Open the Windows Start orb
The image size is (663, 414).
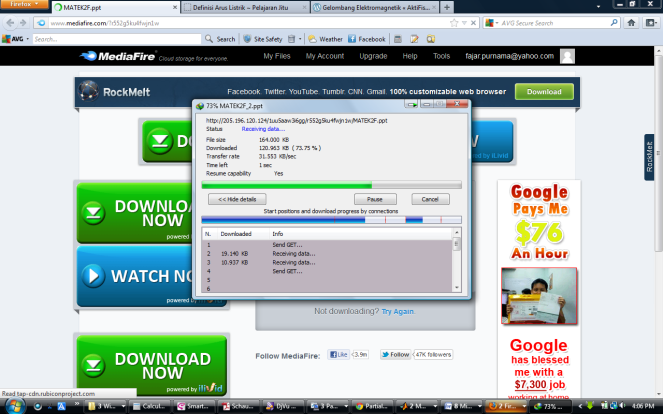coord(14,406)
